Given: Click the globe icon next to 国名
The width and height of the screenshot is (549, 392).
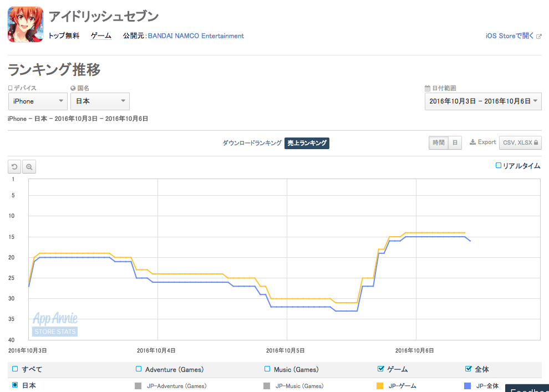Looking at the screenshot, I should click(73, 88).
